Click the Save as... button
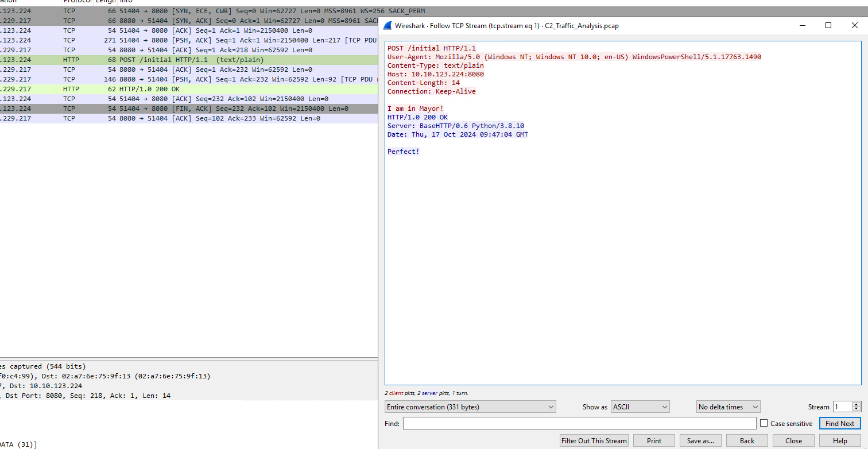This screenshot has height=449, width=868. click(700, 441)
